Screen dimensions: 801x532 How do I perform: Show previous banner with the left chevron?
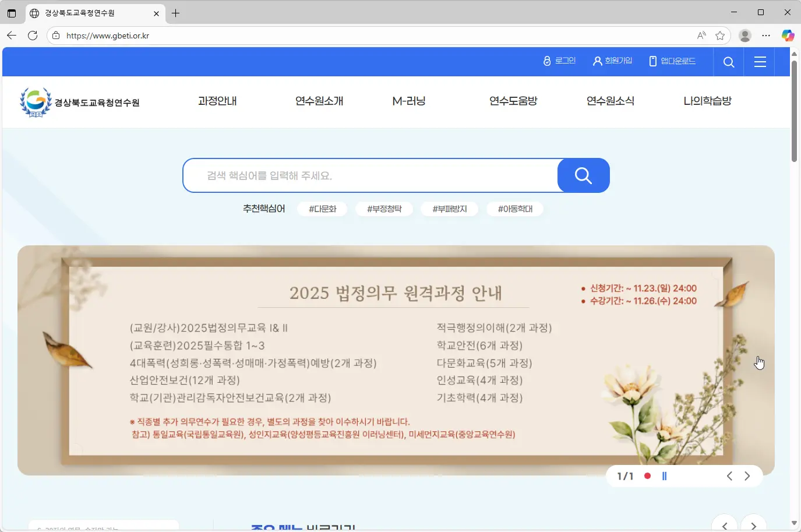(x=730, y=475)
